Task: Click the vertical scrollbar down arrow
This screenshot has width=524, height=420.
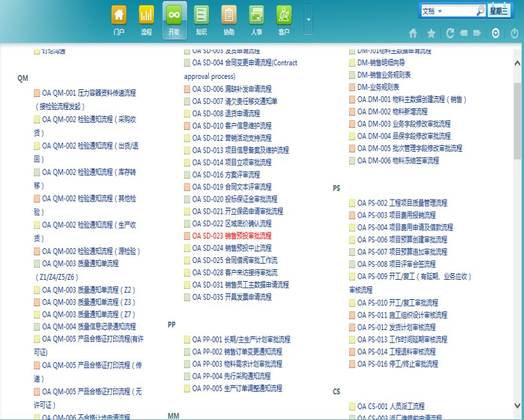Action: pyautogui.click(x=518, y=406)
